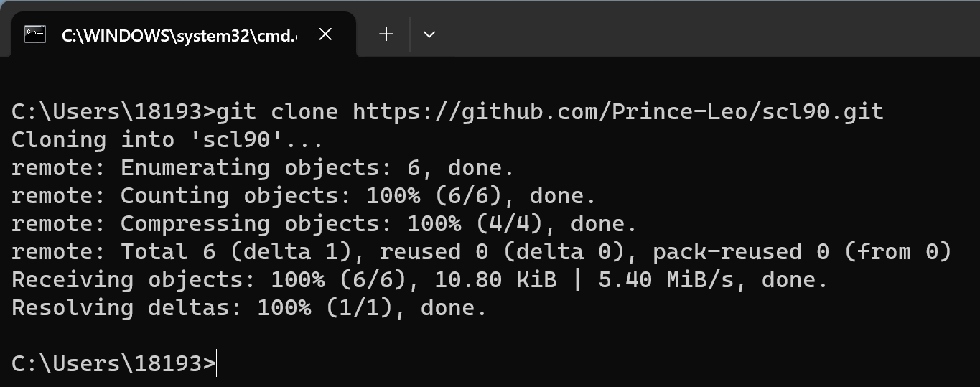Click the cmd icon in the tab

tap(35, 34)
